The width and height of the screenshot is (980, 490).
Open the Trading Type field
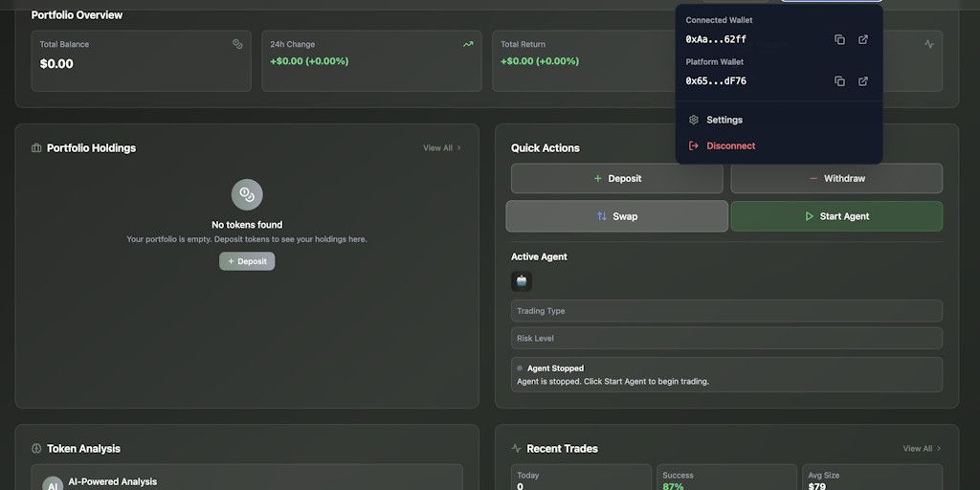(727, 311)
